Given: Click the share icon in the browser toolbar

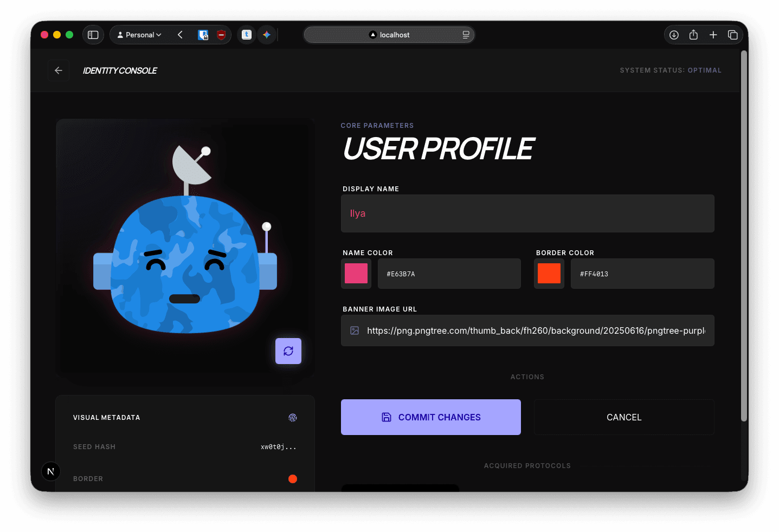Looking at the screenshot, I should pos(693,34).
